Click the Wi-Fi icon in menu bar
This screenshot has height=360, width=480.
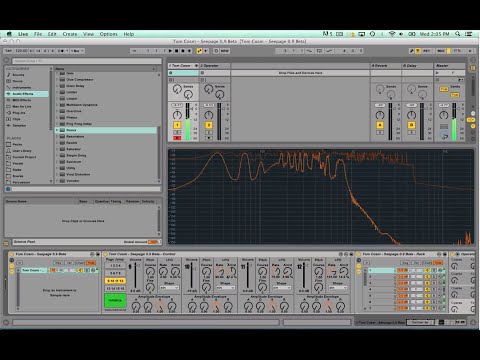click(x=392, y=34)
